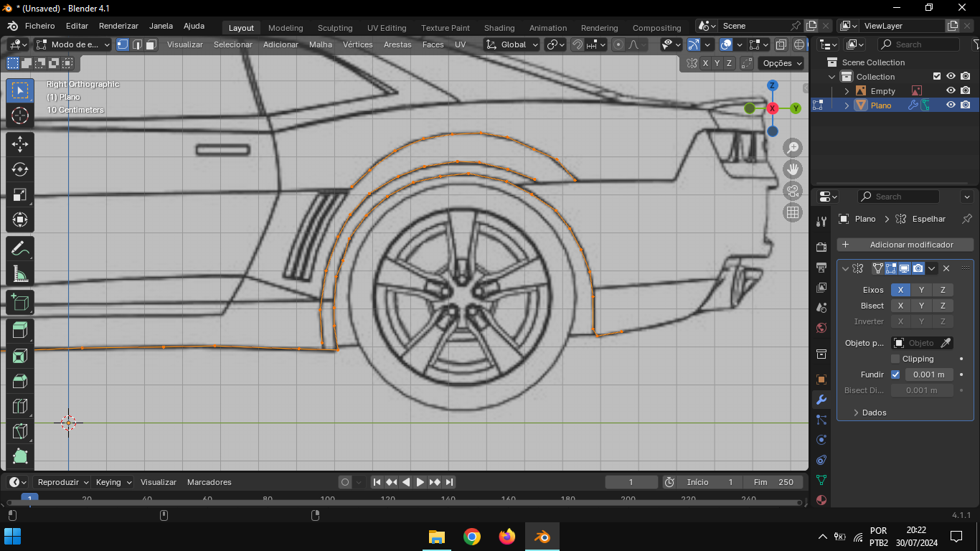Select the Measure tool
This screenshot has width=980, height=551.
point(20,274)
